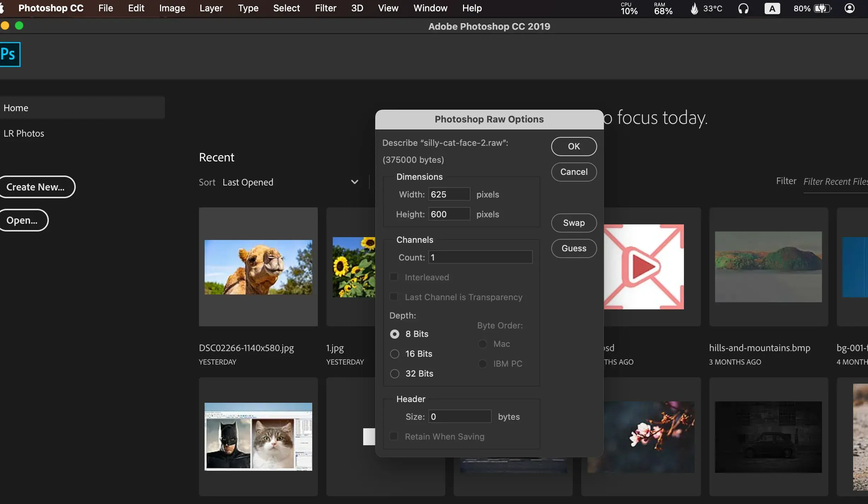Open the headphones audio menu bar icon
This screenshot has width=868, height=504.
(743, 8)
